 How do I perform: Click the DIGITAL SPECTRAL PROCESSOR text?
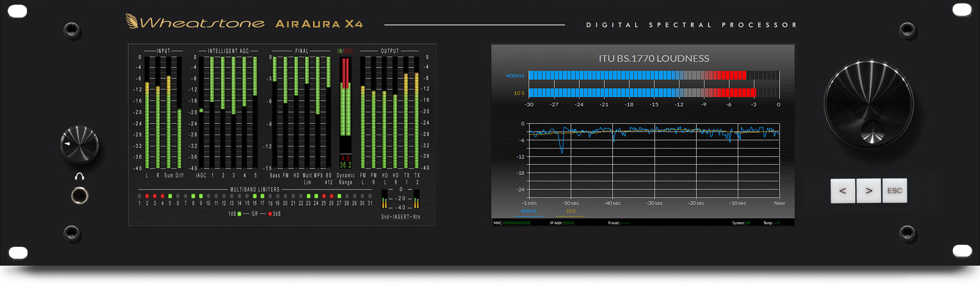pyautogui.click(x=692, y=25)
